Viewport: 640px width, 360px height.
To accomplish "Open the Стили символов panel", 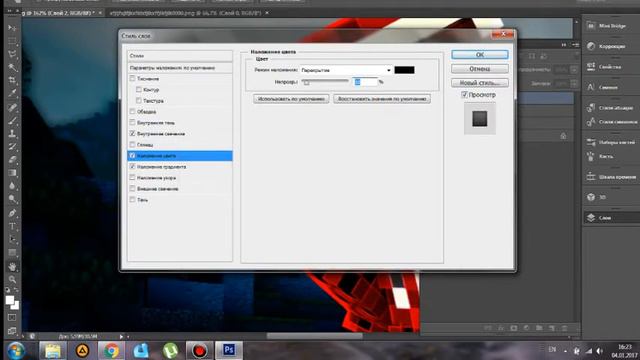I will (x=611, y=122).
